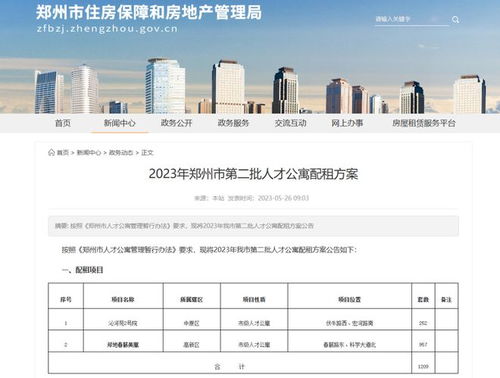Click the project name cell in row 2

tap(123, 345)
